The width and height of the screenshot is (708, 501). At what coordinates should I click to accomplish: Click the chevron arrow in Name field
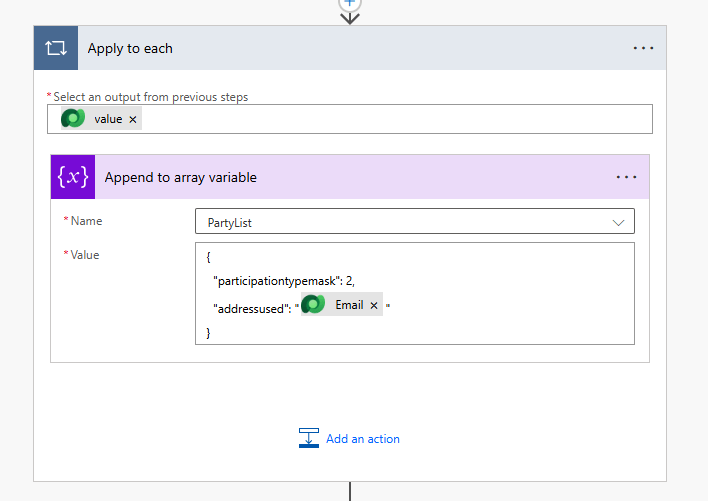click(x=618, y=222)
